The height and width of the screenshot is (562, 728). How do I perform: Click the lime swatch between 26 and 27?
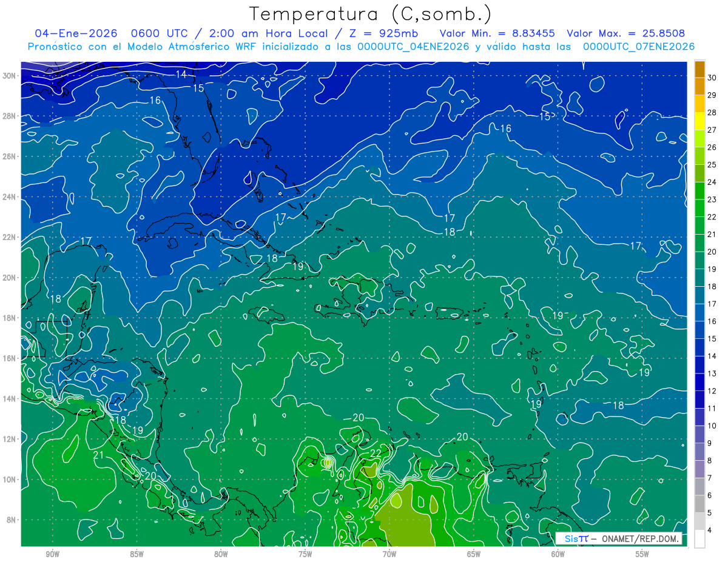click(x=699, y=138)
